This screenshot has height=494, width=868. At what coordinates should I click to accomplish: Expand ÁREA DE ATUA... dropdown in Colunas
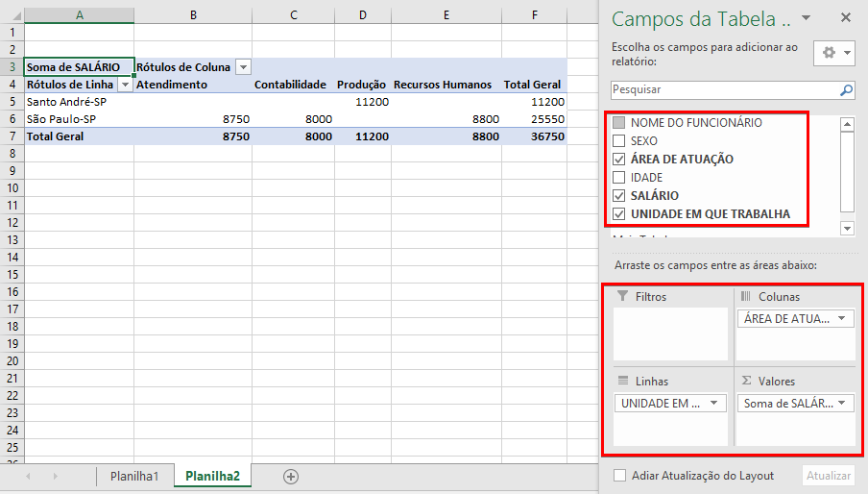pyautogui.click(x=841, y=318)
